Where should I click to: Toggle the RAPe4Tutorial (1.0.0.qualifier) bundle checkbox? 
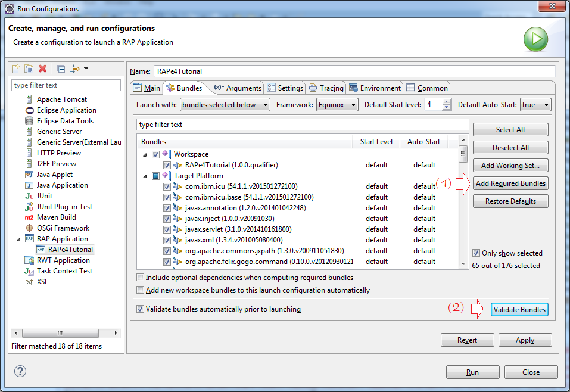pyautogui.click(x=167, y=165)
